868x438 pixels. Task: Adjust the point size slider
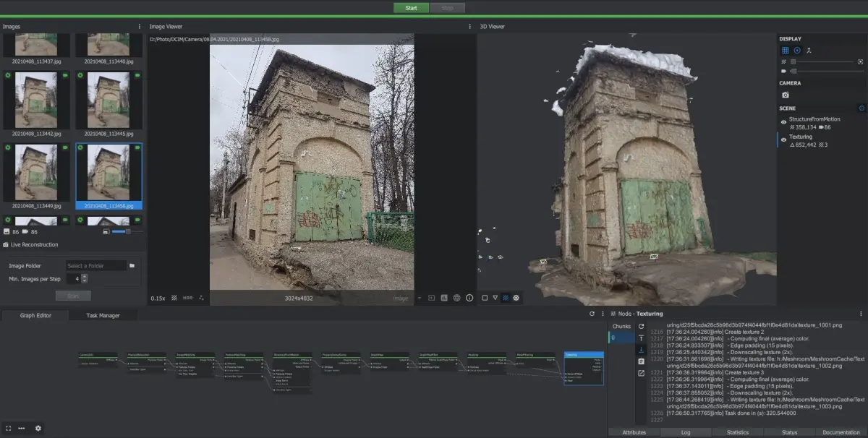[x=822, y=62]
